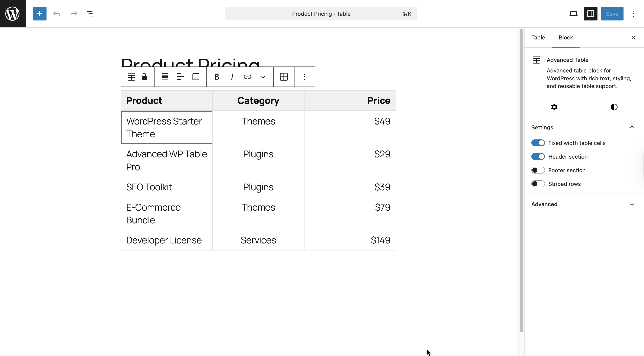This screenshot has height=356, width=644.
Task: Expand the Advanced panel
Action: point(584,204)
